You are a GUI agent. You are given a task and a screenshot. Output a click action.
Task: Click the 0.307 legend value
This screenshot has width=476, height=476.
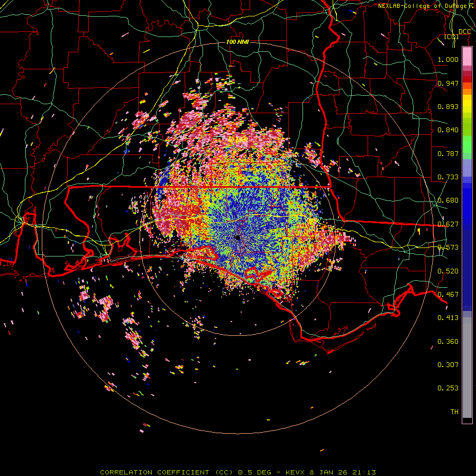coord(448,365)
